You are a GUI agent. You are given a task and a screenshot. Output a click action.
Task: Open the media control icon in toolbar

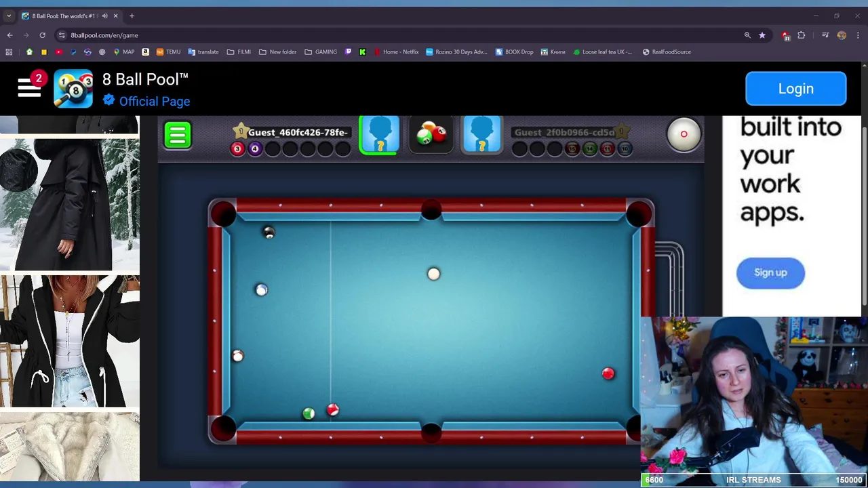(825, 35)
